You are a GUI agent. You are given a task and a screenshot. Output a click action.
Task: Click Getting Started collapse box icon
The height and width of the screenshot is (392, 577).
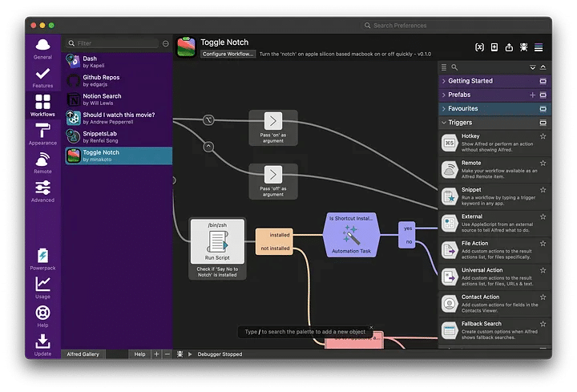(543, 81)
